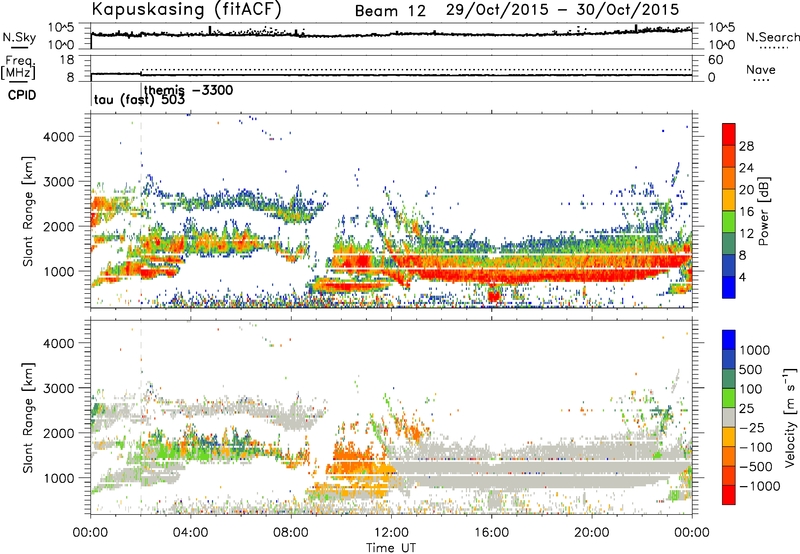This screenshot has width=800, height=554.
Task: Pick Velocity segment between -25 and -100
Action: tap(729, 437)
